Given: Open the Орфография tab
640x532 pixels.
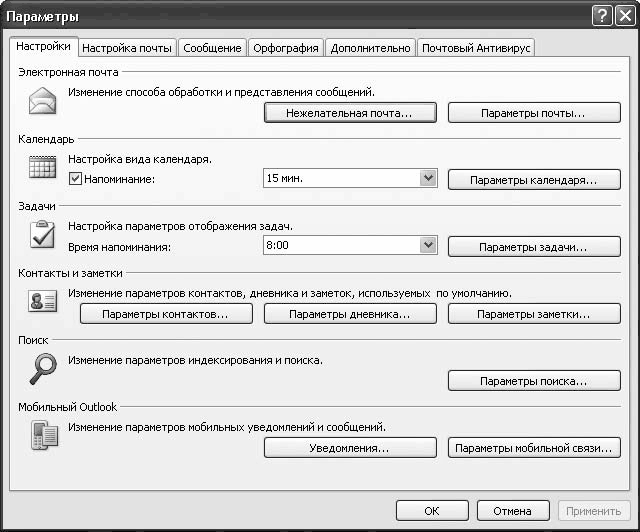Looking at the screenshot, I should 286,47.
